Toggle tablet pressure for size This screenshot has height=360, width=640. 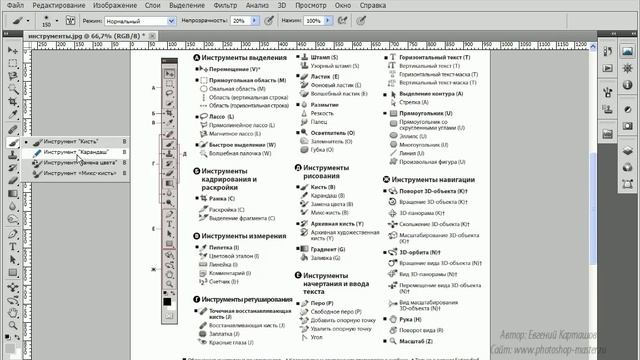(361, 20)
